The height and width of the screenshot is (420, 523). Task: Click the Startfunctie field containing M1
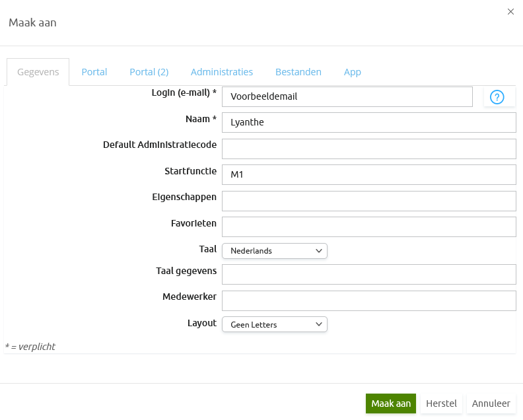(368, 174)
